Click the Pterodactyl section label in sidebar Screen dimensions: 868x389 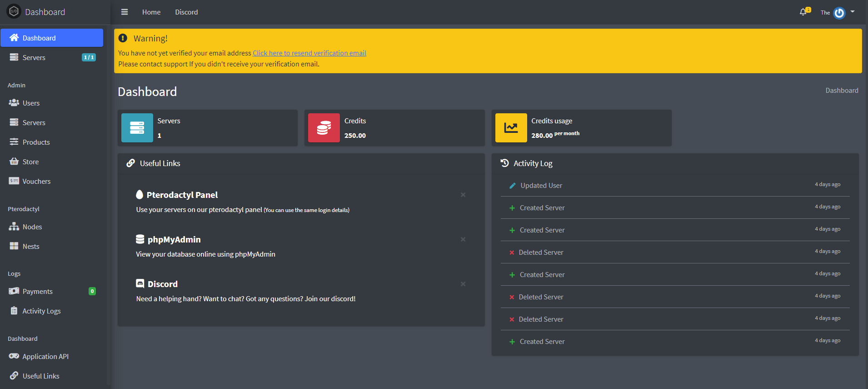tap(24, 209)
